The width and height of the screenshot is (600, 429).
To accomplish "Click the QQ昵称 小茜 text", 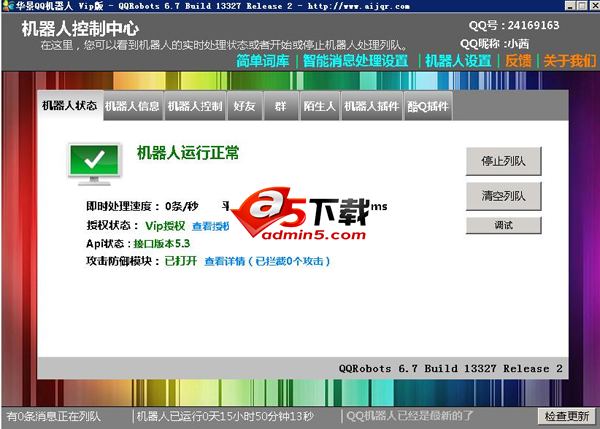I will click(495, 44).
